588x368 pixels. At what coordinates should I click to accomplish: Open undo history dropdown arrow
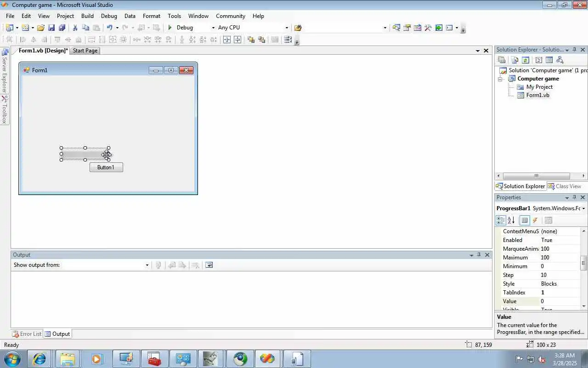click(117, 28)
